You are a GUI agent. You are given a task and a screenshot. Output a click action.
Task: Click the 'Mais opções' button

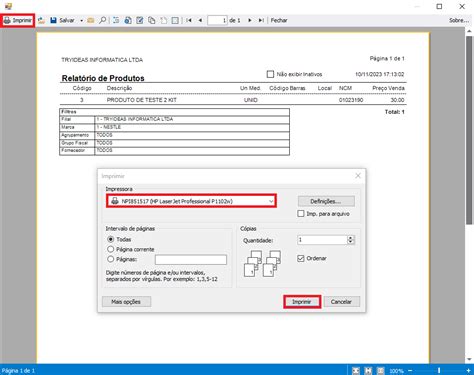point(126,302)
